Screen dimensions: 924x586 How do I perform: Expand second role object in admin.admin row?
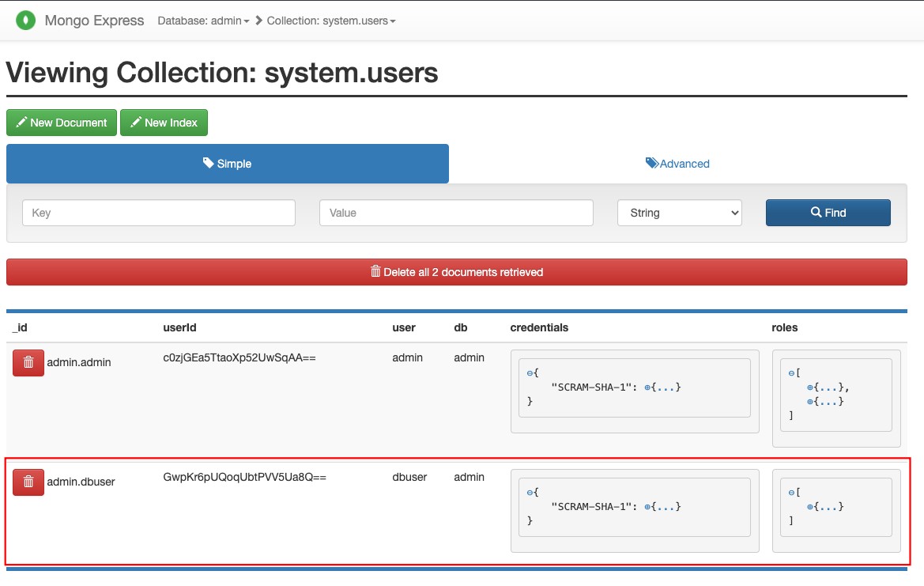pyautogui.click(x=810, y=402)
